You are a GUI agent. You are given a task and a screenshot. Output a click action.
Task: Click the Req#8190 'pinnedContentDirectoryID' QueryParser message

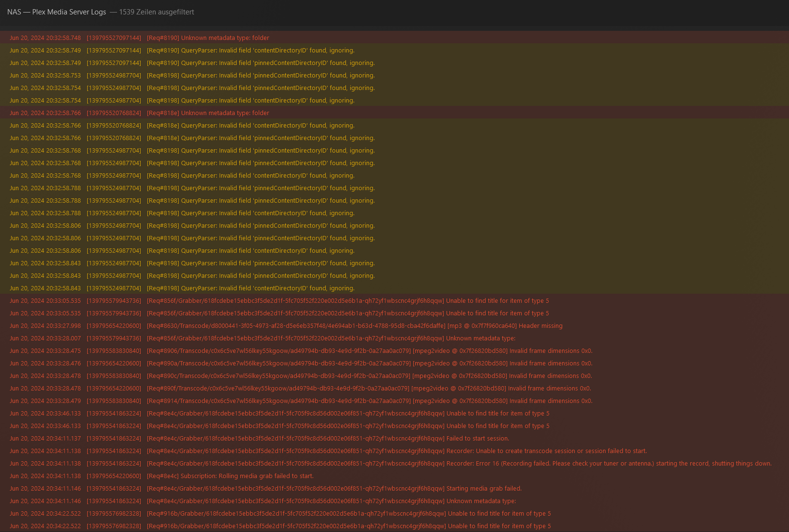coord(261,63)
